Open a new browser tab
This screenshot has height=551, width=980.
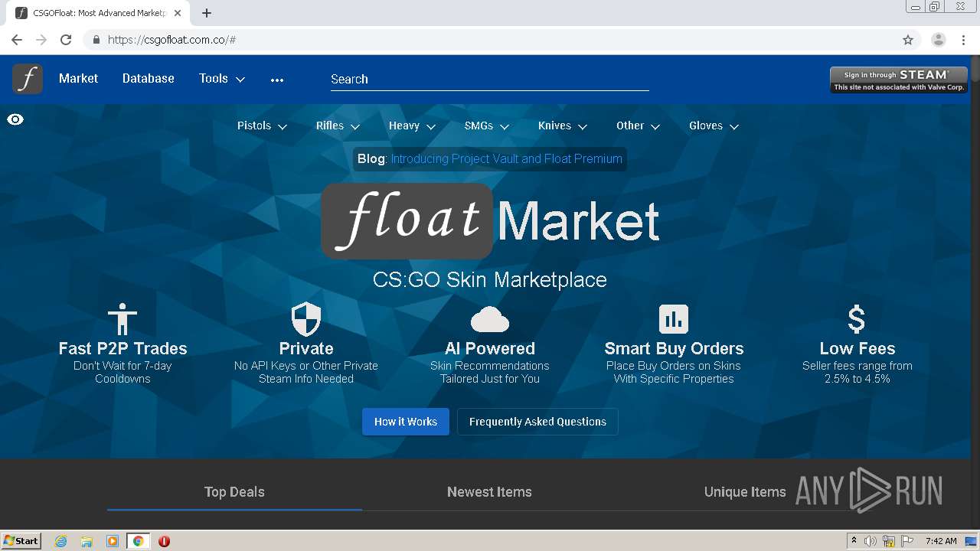pyautogui.click(x=207, y=13)
